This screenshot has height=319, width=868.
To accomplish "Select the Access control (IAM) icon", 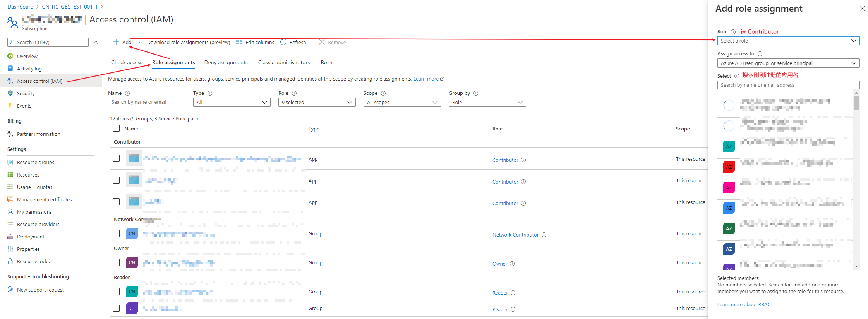I will [x=10, y=81].
